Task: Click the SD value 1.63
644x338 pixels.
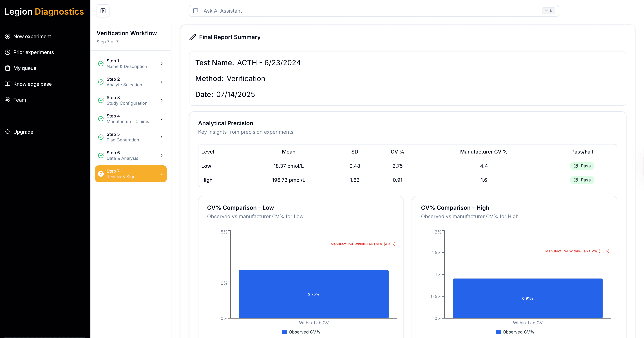Action: point(354,180)
